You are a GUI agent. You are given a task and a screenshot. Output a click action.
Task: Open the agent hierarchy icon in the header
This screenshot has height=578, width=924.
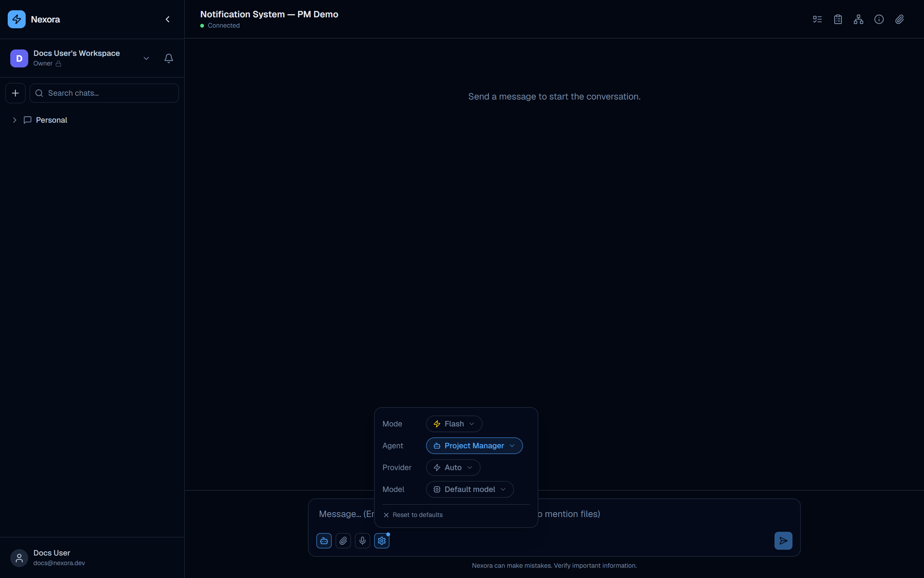pos(858,19)
